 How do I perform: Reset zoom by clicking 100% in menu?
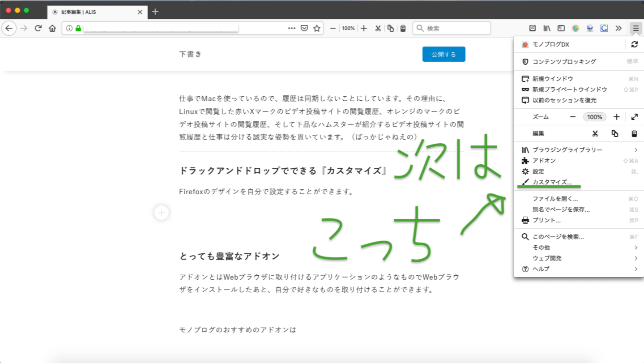coord(594,117)
